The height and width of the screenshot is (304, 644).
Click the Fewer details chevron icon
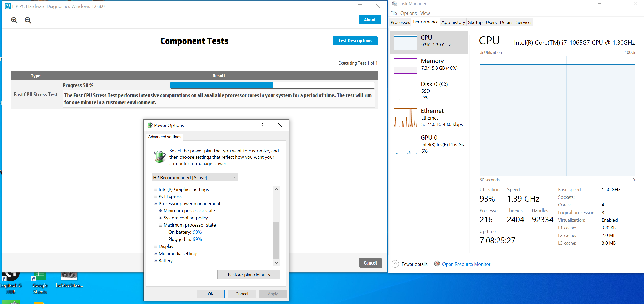point(395,264)
